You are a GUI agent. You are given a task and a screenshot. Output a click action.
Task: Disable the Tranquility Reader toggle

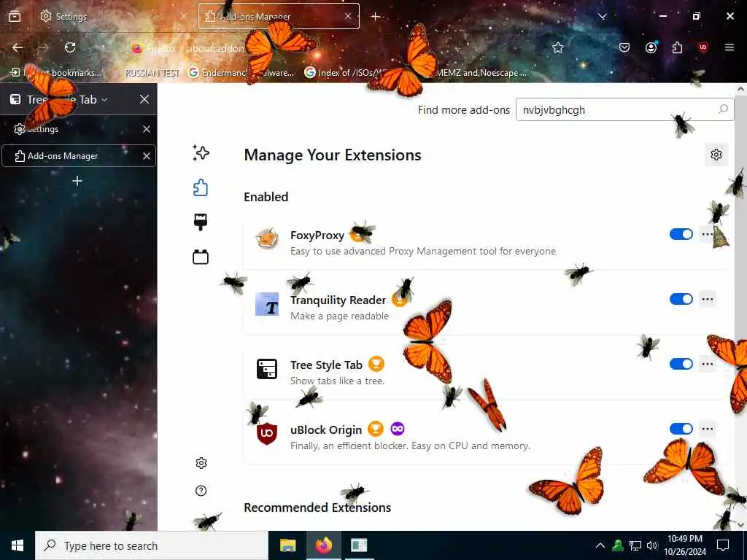click(681, 299)
